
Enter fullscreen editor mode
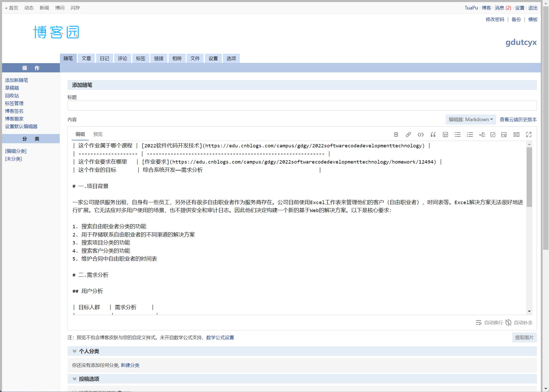coord(529,135)
